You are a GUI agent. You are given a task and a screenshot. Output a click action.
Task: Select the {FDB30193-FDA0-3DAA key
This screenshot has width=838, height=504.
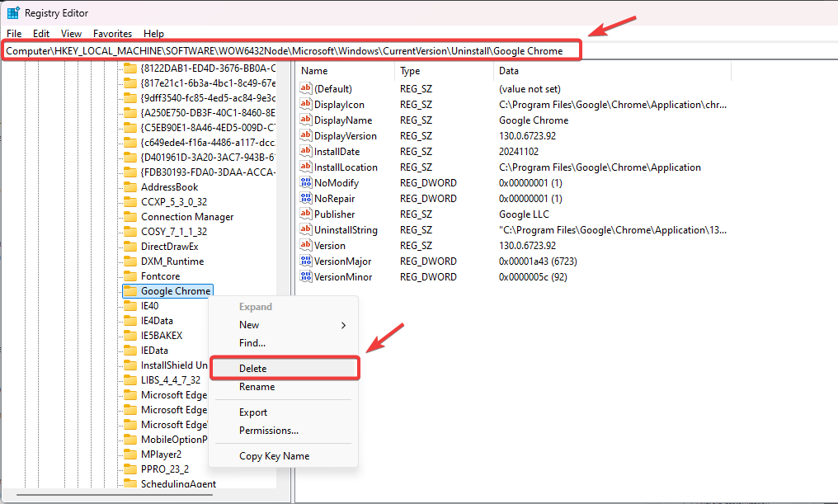[x=208, y=172]
